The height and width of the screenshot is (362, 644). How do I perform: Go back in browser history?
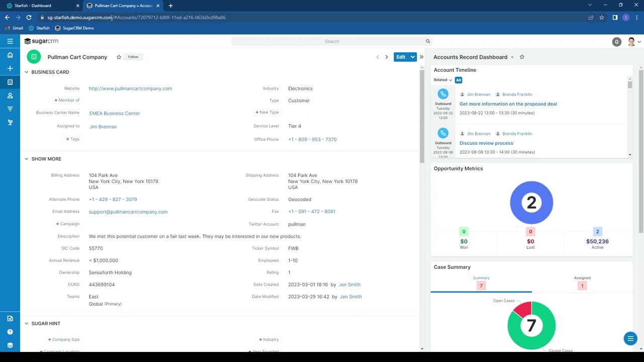click(x=8, y=18)
